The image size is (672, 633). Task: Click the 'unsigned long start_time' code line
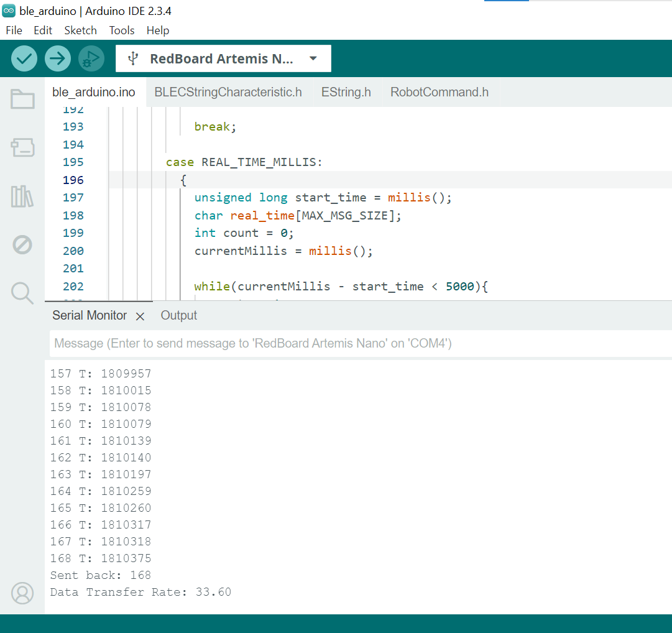[323, 198]
